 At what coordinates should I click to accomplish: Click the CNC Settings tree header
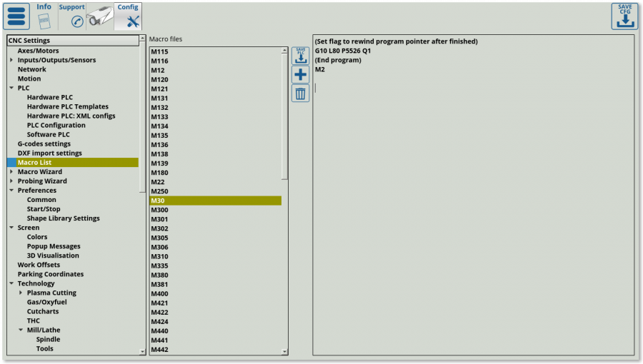73,40
